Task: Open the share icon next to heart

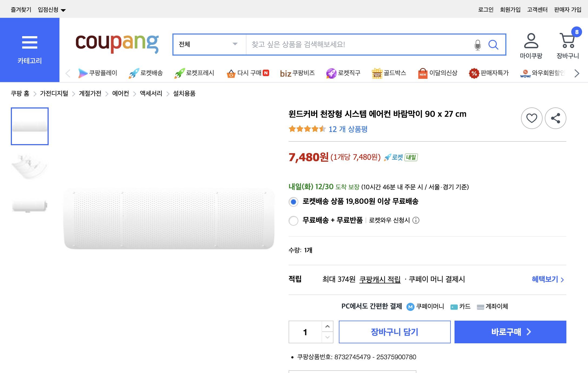Action: [x=555, y=118]
